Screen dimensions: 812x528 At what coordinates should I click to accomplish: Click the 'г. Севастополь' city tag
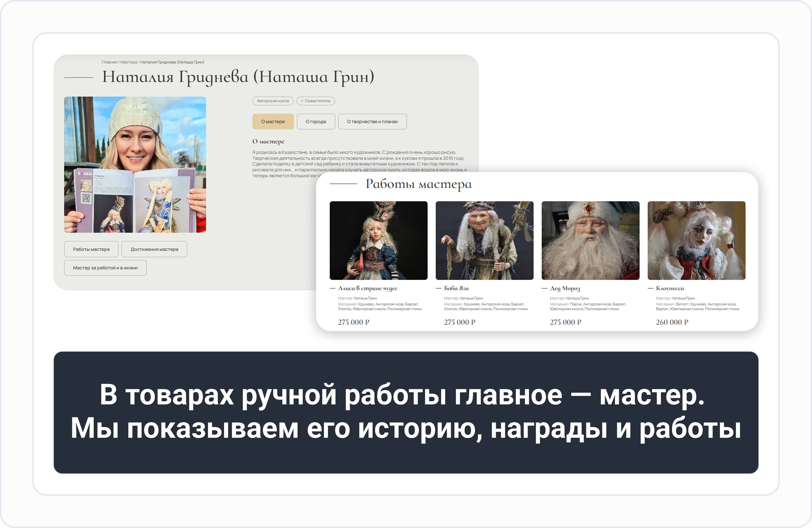(316, 101)
